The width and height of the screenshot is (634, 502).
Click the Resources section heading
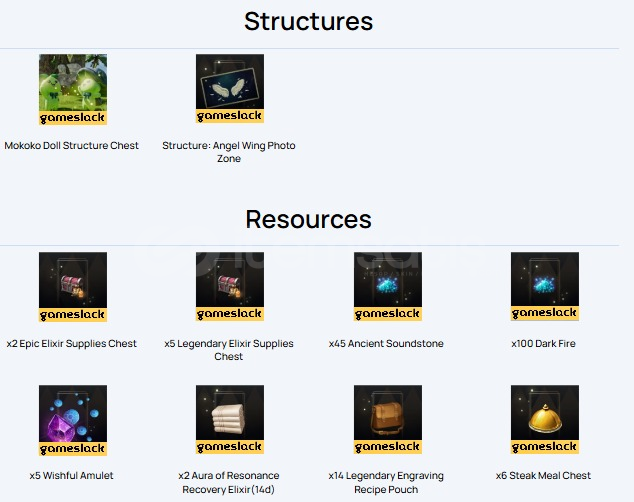(309, 219)
